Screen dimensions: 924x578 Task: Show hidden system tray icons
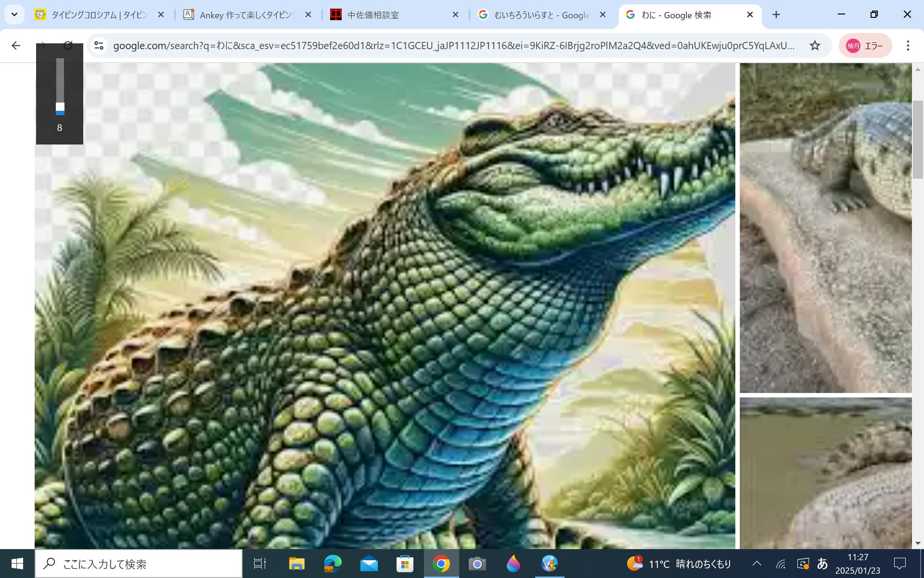pos(757,564)
